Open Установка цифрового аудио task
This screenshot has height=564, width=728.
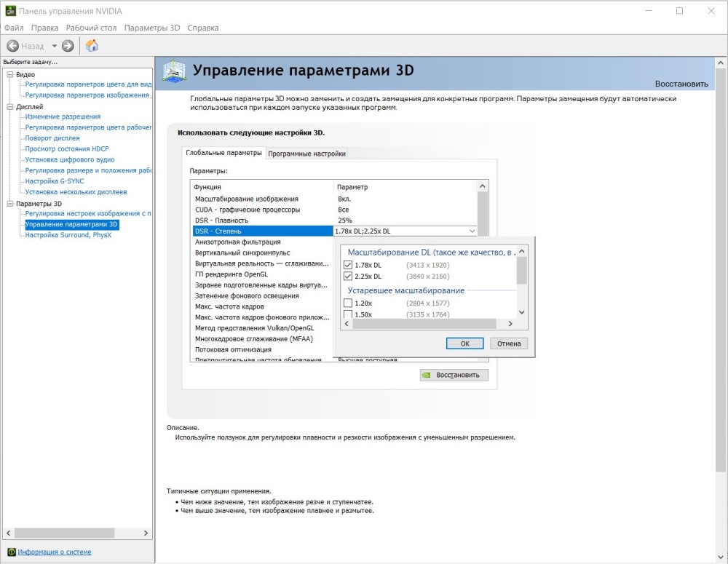[x=70, y=159]
